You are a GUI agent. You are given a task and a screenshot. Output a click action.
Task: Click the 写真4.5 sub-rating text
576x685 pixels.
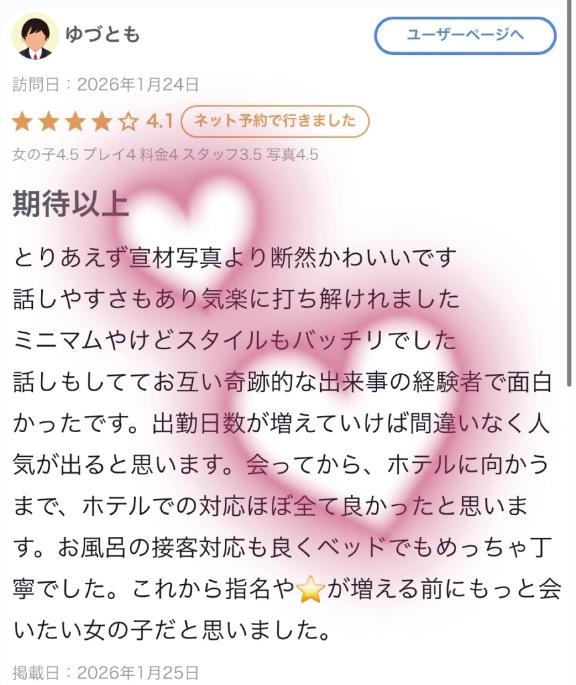click(x=292, y=154)
